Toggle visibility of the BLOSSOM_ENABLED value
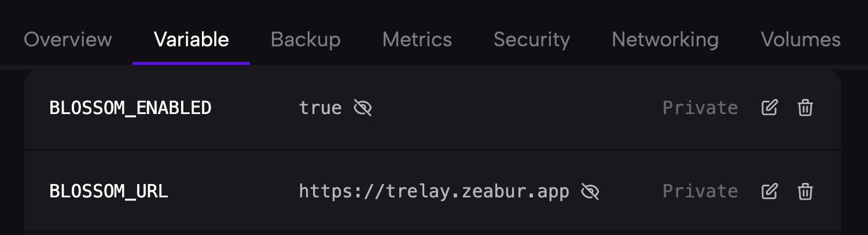The height and width of the screenshot is (235, 868). [363, 108]
